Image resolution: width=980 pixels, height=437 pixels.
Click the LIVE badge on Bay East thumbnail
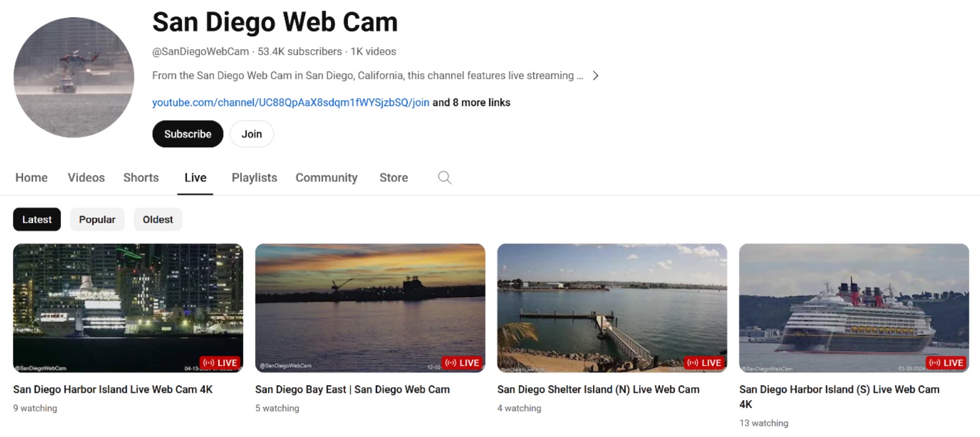tap(463, 363)
